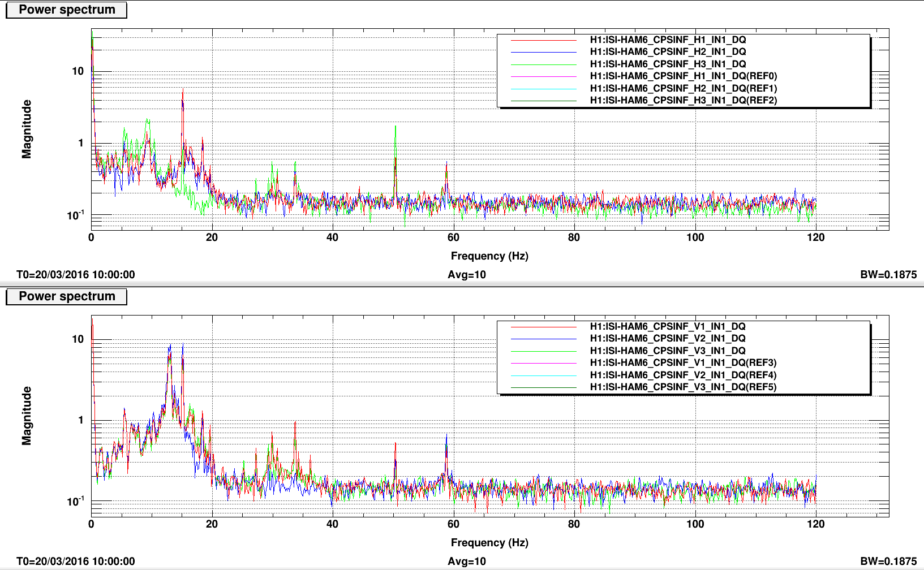Screen dimensions: 924x570
Task: Click the 1 tick on the bottom magnitude axis
Action: tap(81, 420)
